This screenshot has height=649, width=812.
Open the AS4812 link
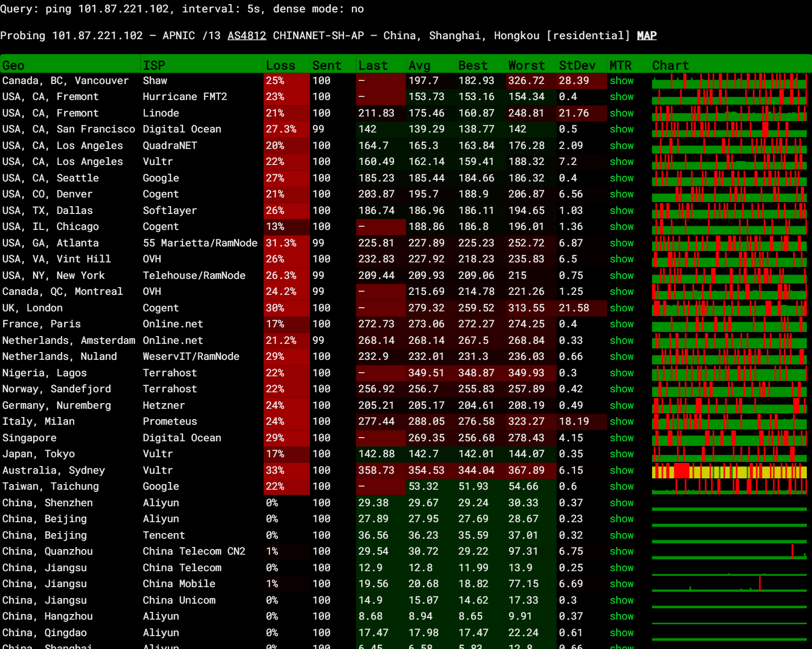point(247,36)
